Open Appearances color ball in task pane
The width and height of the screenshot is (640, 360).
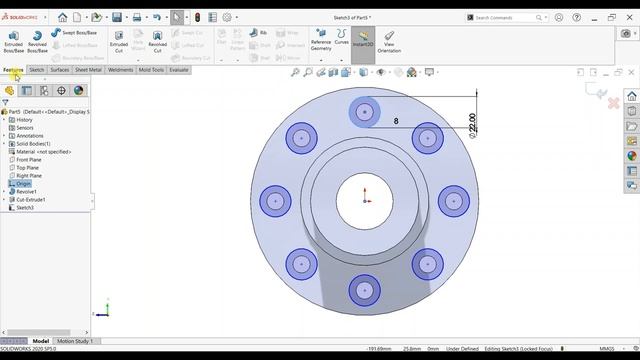632,156
